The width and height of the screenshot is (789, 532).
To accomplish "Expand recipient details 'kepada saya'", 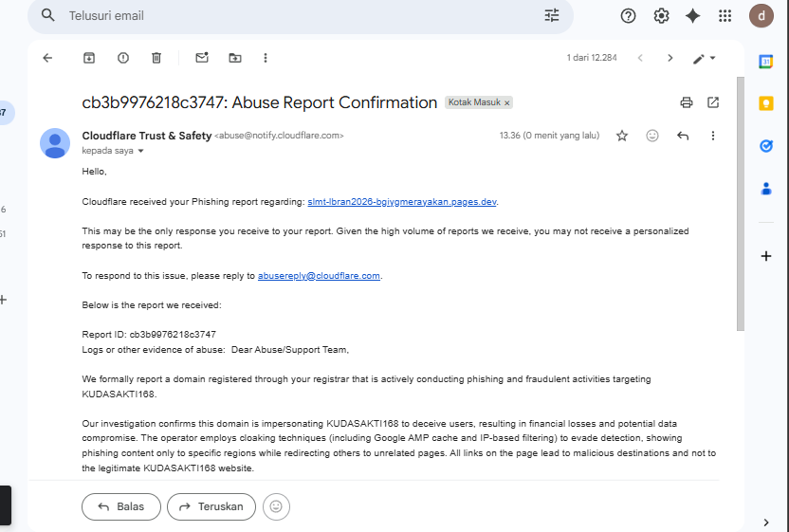I will coord(141,151).
